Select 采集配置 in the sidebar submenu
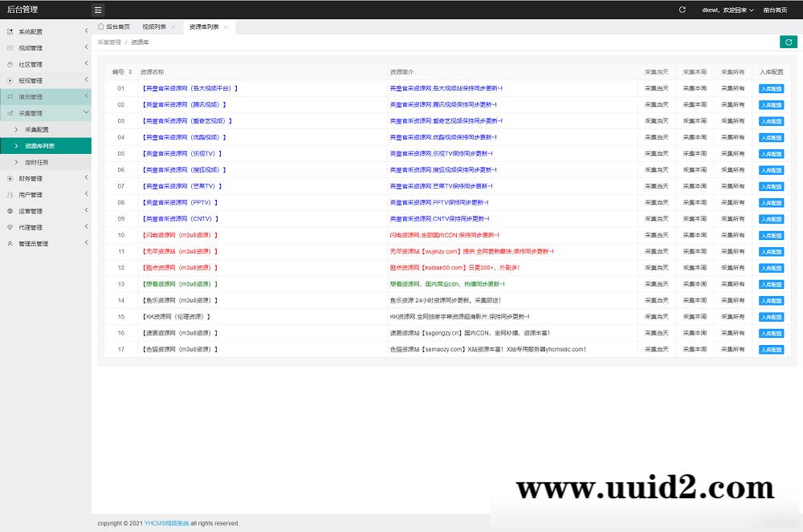The height and width of the screenshot is (532, 803). (37, 129)
